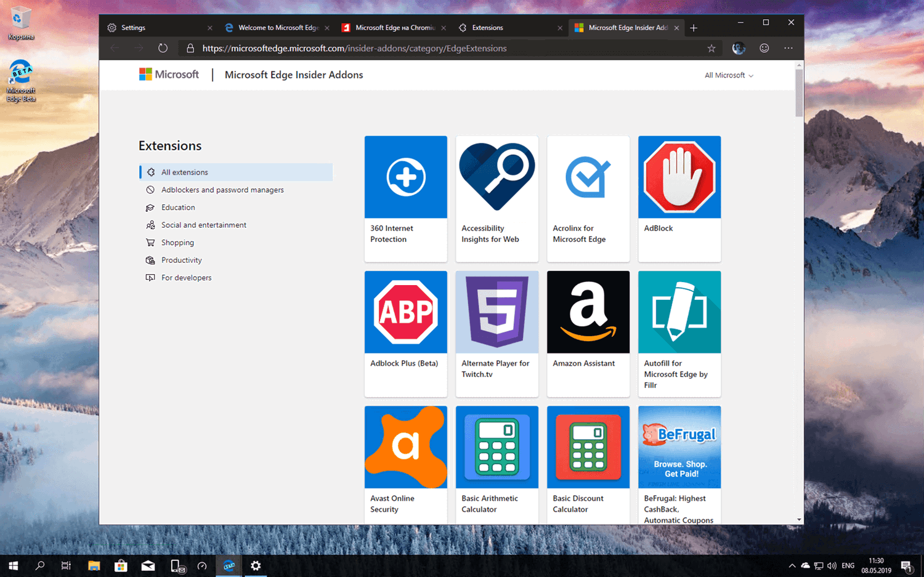Click the address bar URL field
The height and width of the screenshot is (577, 924).
click(x=450, y=48)
